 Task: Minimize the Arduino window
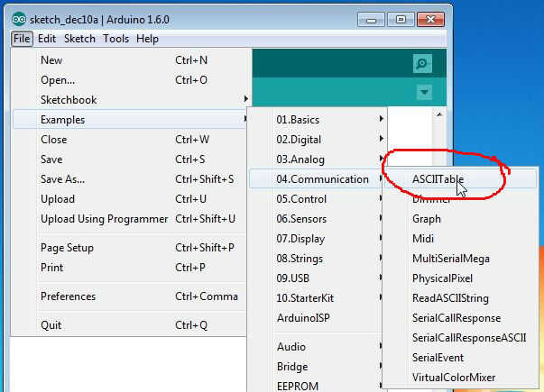pos(371,20)
